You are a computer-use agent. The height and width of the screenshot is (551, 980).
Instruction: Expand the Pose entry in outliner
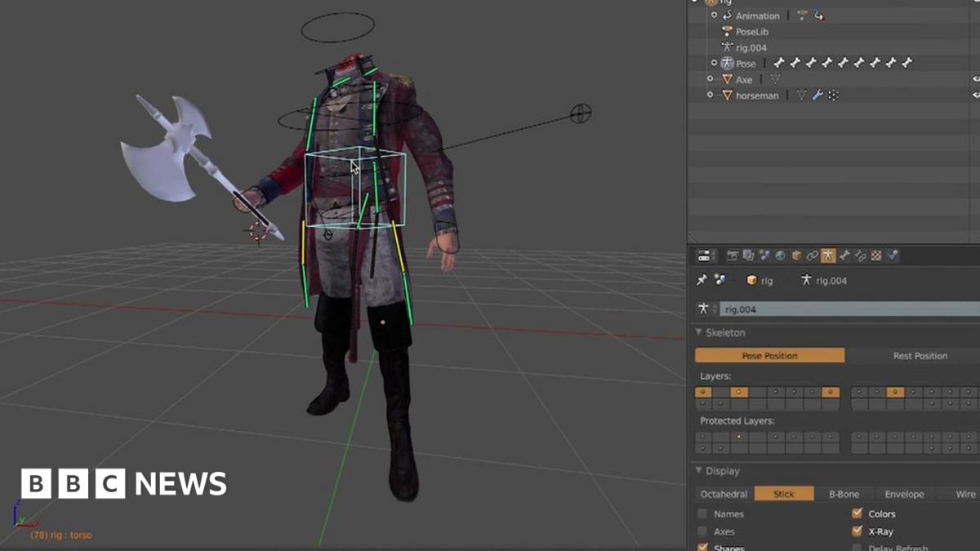tap(715, 63)
